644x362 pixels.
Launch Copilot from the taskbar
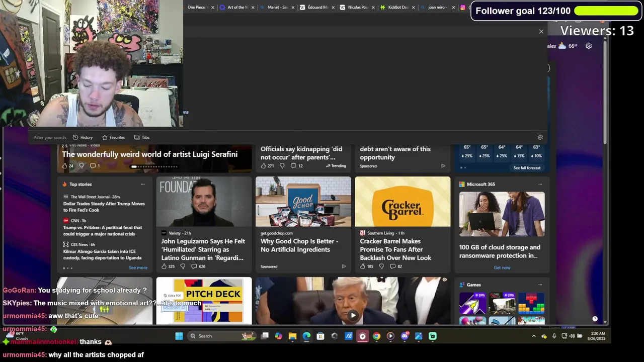279,336
